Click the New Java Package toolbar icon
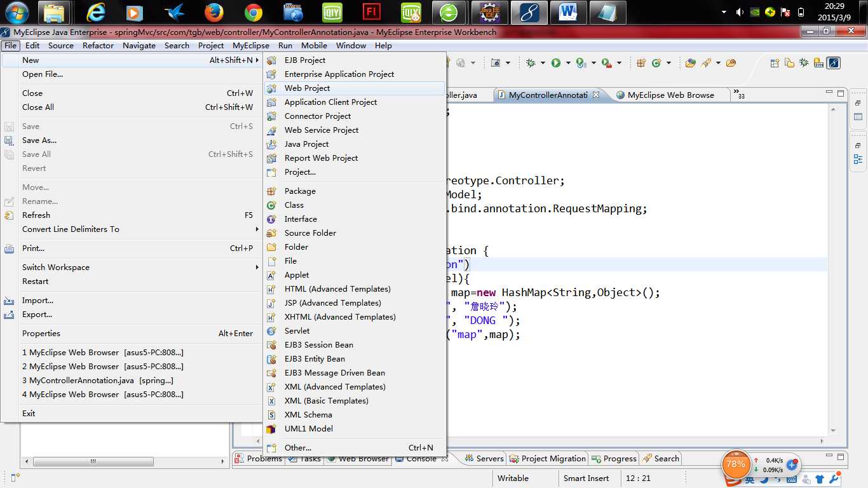Screen dimensions: 868x488 coord(641,63)
